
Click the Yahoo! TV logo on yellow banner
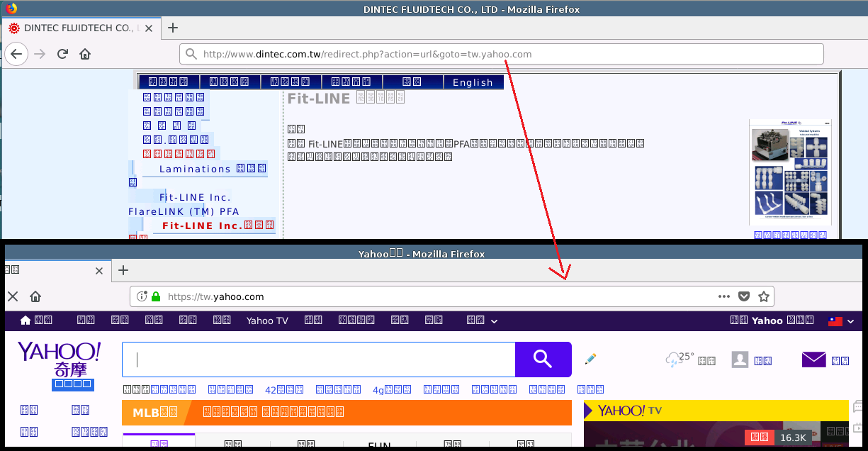tap(630, 411)
